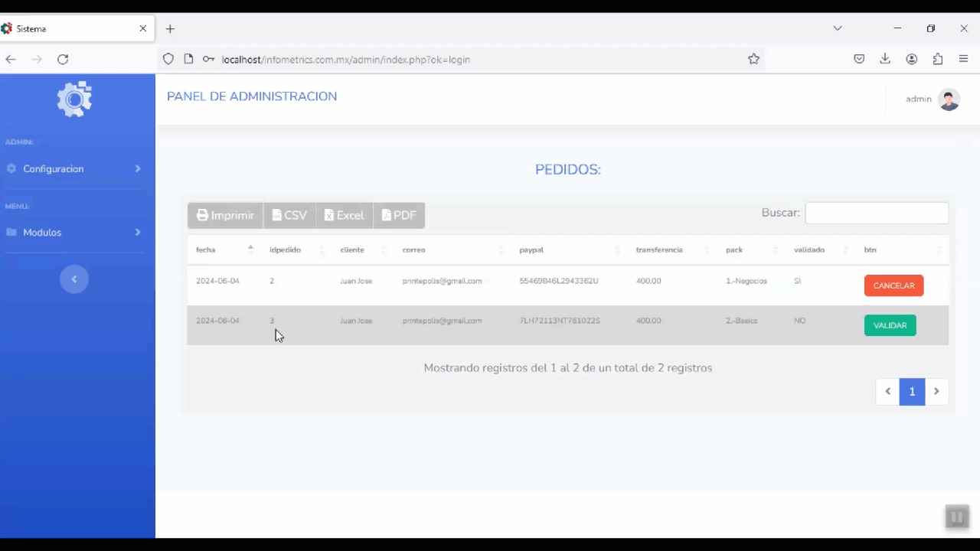The height and width of the screenshot is (551, 980).
Task: Open the browser extensions menu
Action: tap(937, 59)
